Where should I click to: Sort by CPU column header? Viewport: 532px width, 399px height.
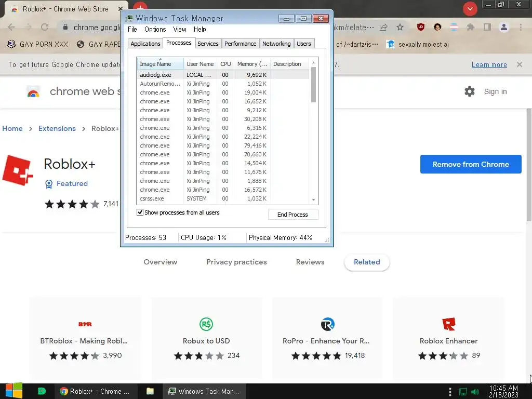[225, 64]
